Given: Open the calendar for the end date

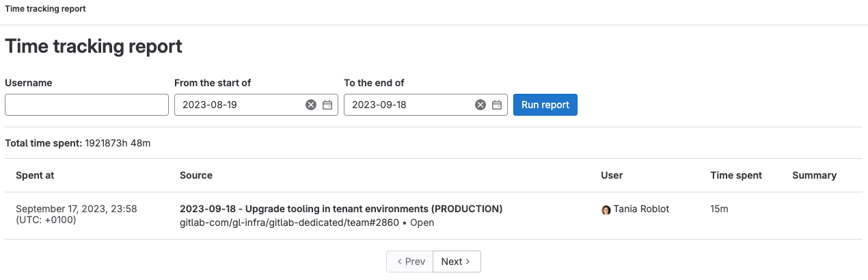Looking at the screenshot, I should pyautogui.click(x=497, y=105).
